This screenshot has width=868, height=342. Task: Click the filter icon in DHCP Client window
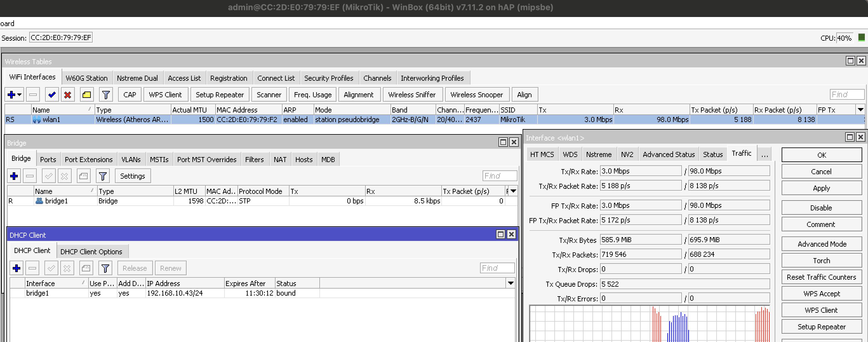(x=105, y=269)
